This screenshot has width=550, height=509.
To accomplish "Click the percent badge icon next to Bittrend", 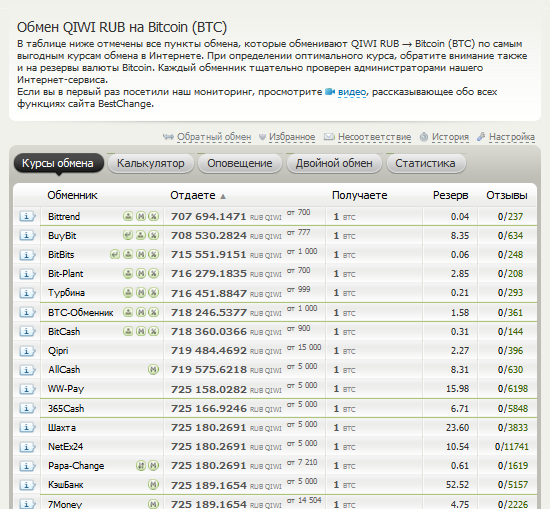I will (x=153, y=216).
